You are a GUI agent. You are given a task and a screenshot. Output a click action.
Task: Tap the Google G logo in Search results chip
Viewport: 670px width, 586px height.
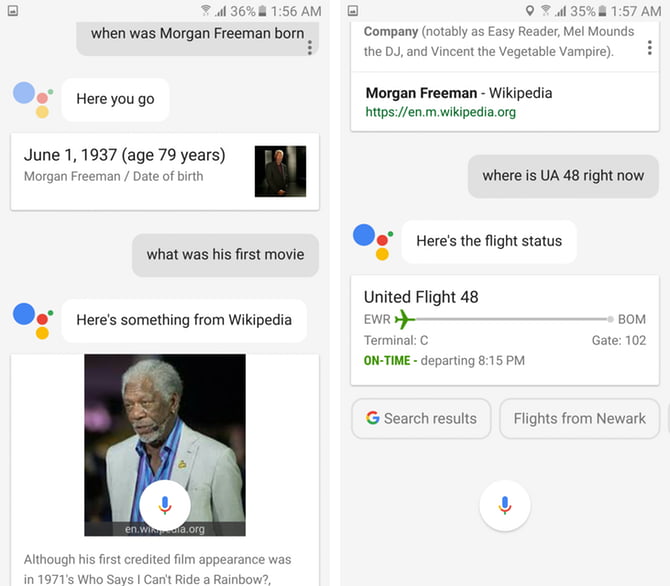(373, 418)
